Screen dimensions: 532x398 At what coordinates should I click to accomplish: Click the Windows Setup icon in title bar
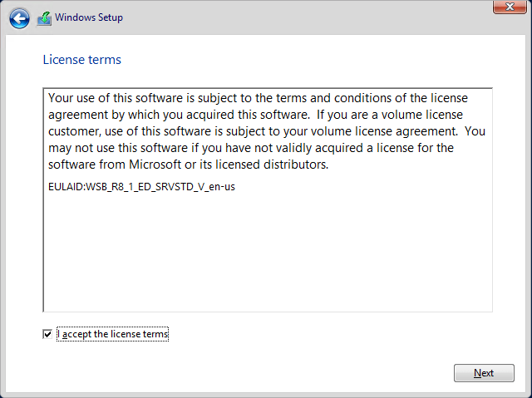(x=44, y=17)
